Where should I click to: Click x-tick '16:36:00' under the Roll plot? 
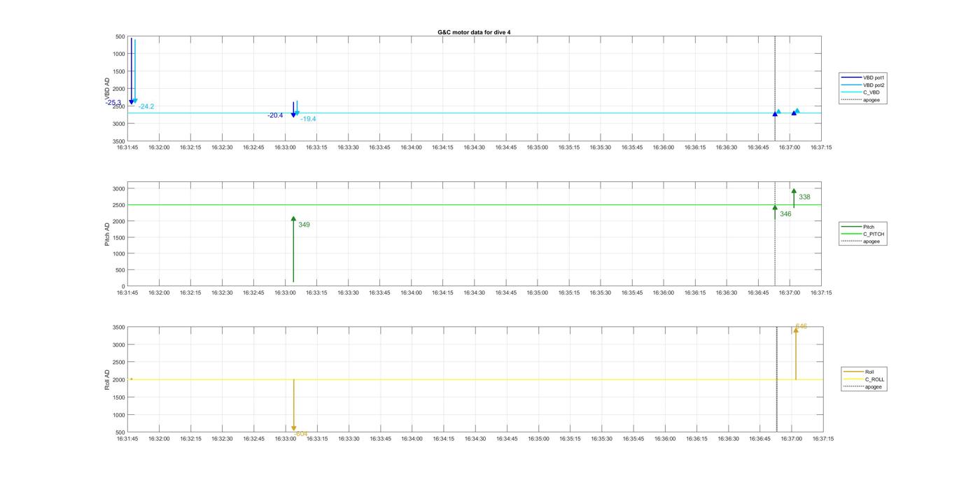tap(665, 439)
